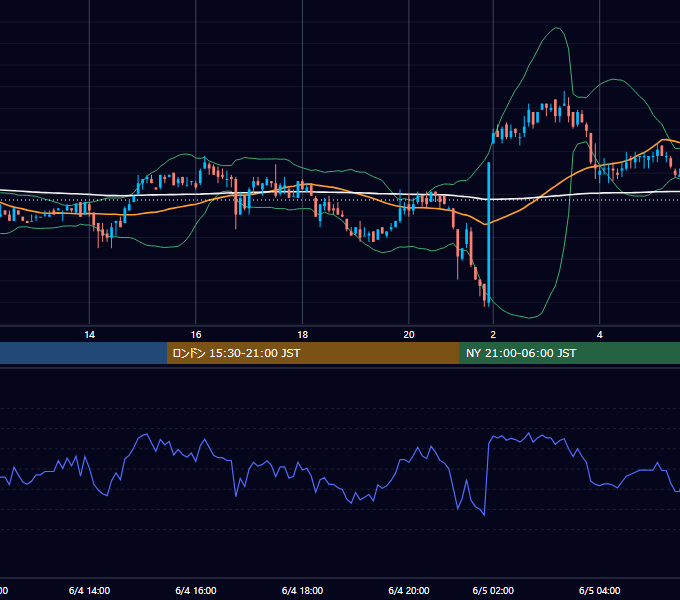The height and width of the screenshot is (600, 680).
Task: Click the 6/5 02:00 date label
Action: point(493,590)
